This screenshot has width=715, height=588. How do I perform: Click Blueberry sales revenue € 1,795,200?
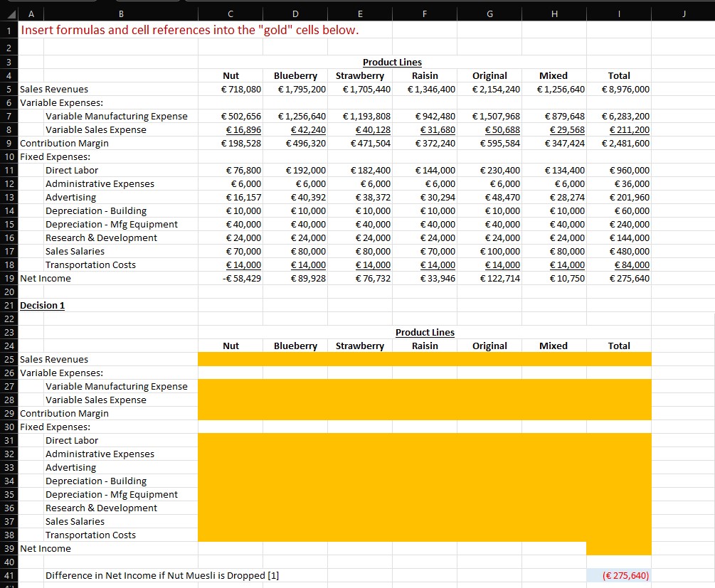tap(302, 90)
